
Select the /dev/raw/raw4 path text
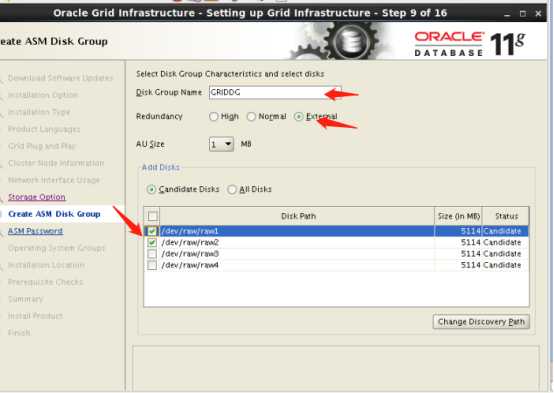[x=190, y=265]
